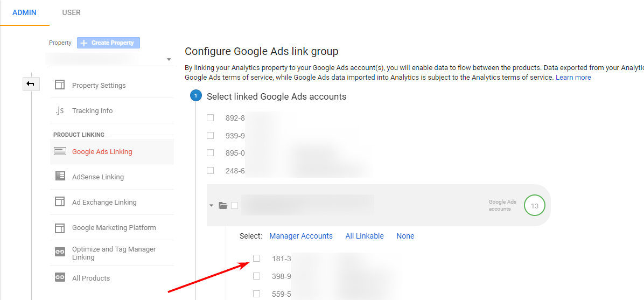The height and width of the screenshot is (300, 644).
Task: Select Google Ads Linking menu item
Action: point(102,152)
